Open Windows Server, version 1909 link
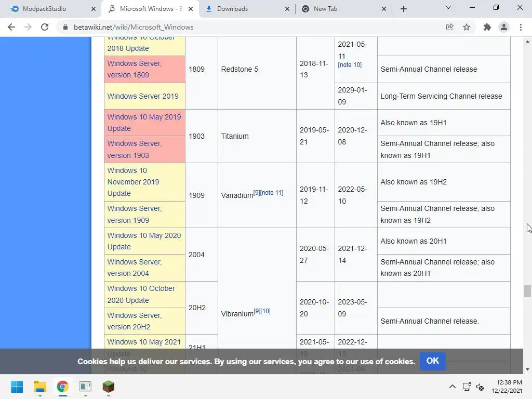This screenshot has height=399, width=532. (135, 214)
